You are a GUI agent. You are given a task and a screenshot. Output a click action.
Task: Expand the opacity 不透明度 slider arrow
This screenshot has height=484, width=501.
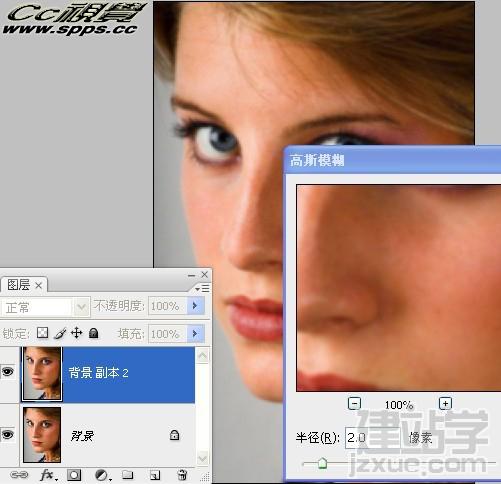point(195,306)
